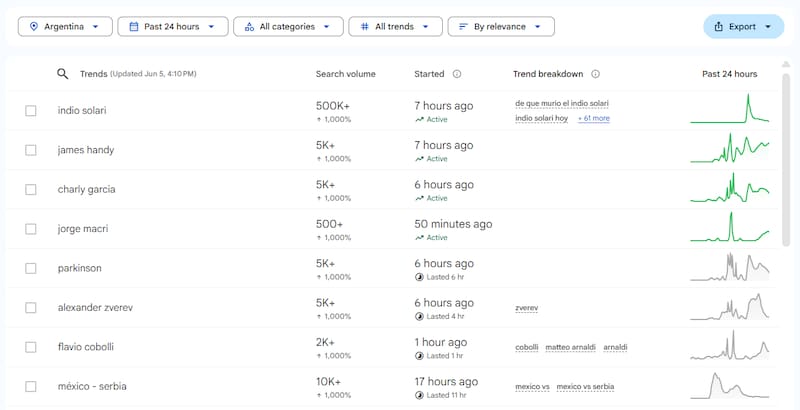
Task: Open the indio solari trend name
Action: [x=82, y=111]
